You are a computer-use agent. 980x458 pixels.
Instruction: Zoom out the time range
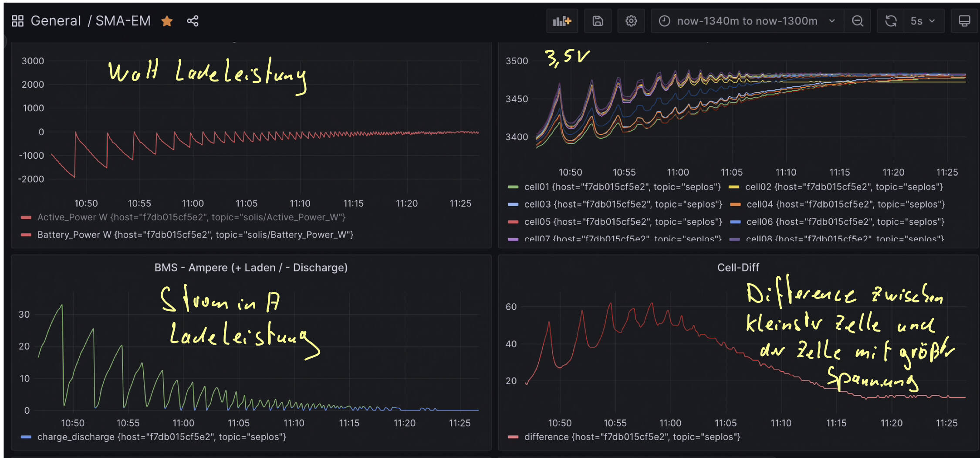tap(857, 21)
